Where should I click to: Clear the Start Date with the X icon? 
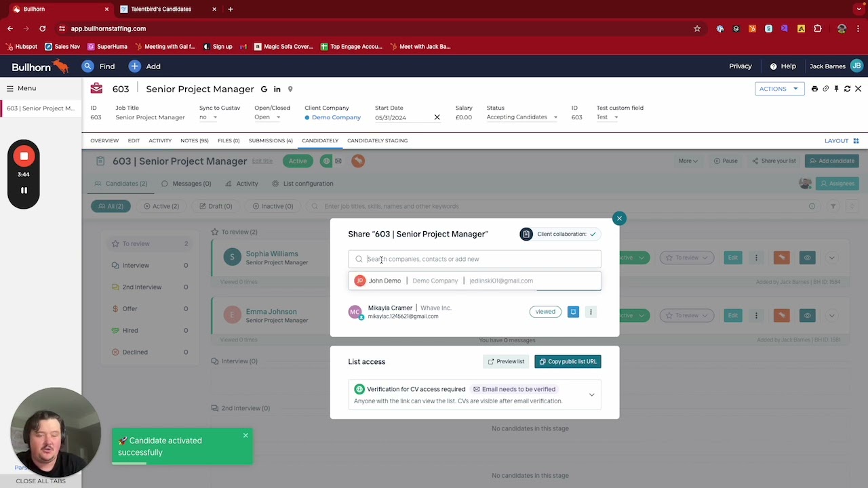pyautogui.click(x=437, y=117)
